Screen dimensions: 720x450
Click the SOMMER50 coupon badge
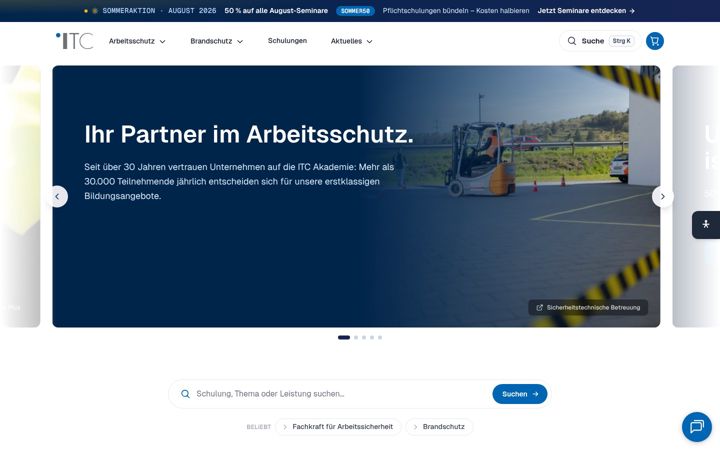tap(355, 11)
